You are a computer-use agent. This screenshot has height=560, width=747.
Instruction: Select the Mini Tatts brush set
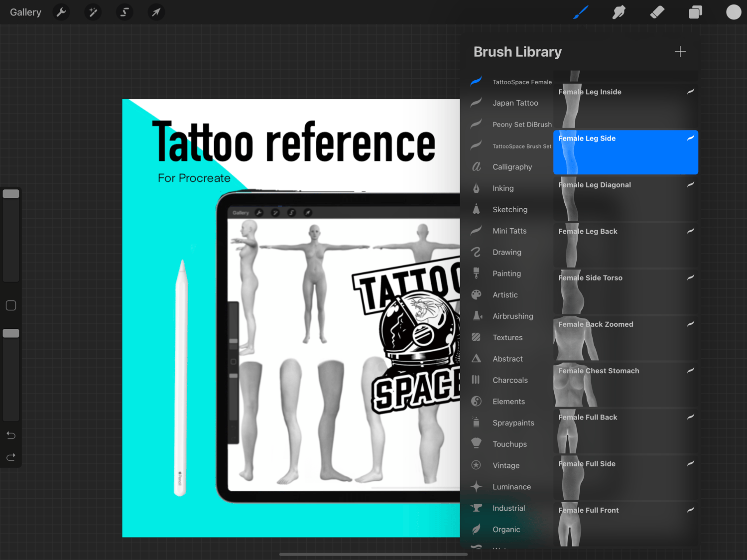point(511,231)
